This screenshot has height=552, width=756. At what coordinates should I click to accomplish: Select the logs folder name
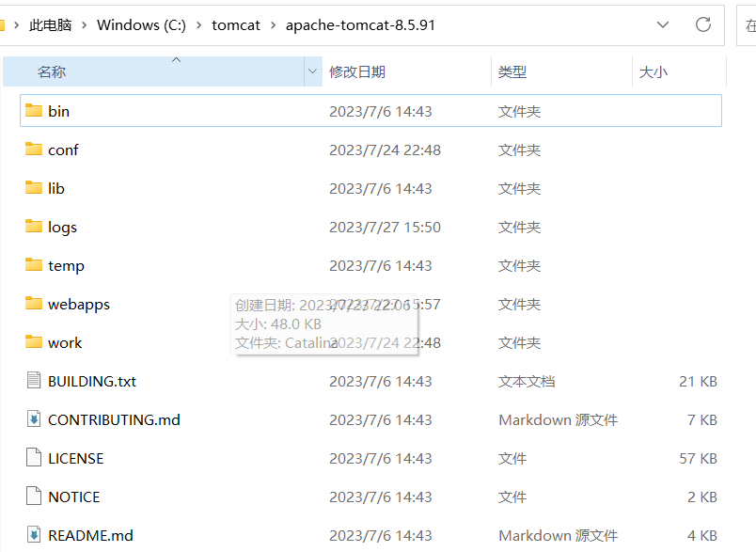(x=62, y=227)
